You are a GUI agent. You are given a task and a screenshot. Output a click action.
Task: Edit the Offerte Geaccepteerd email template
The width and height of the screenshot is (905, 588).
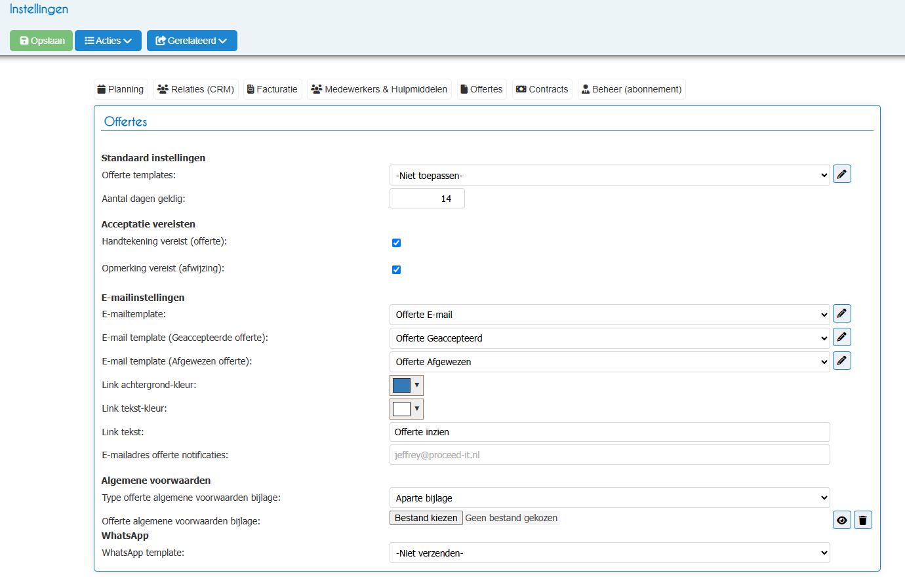point(841,338)
